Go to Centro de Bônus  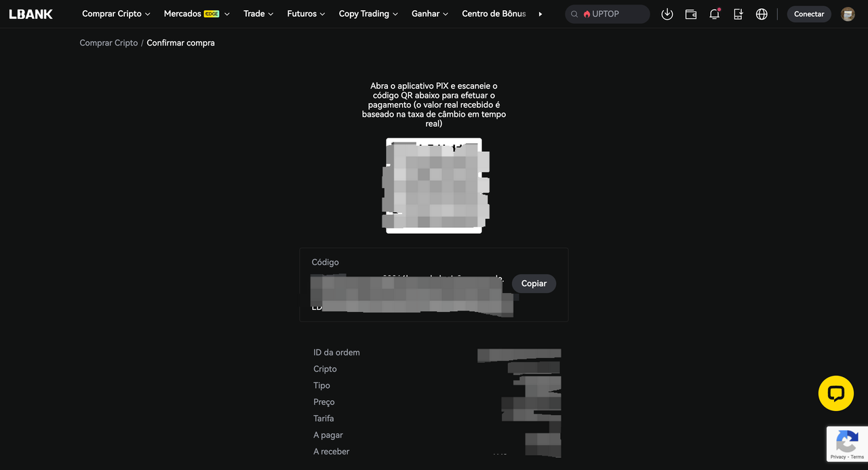[494, 14]
